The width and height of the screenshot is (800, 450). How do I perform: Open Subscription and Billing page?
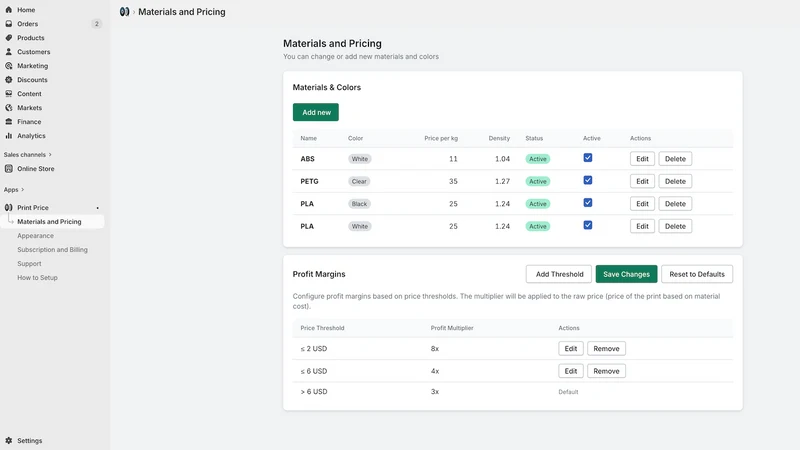pos(52,249)
